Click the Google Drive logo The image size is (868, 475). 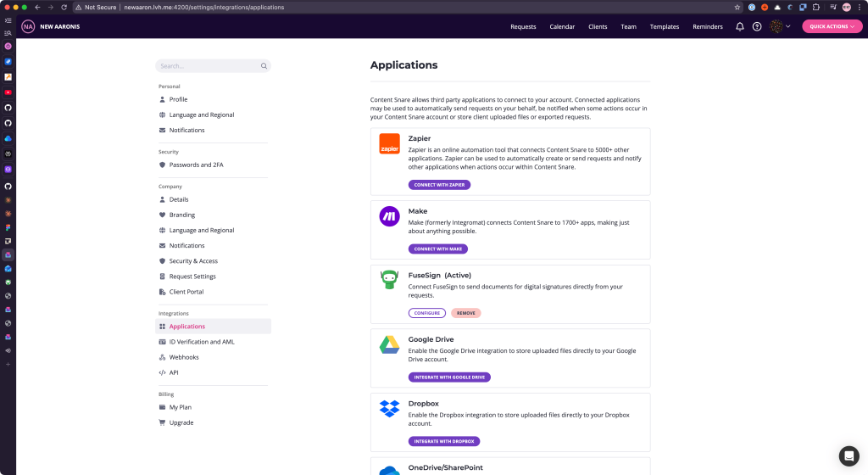coord(390,344)
